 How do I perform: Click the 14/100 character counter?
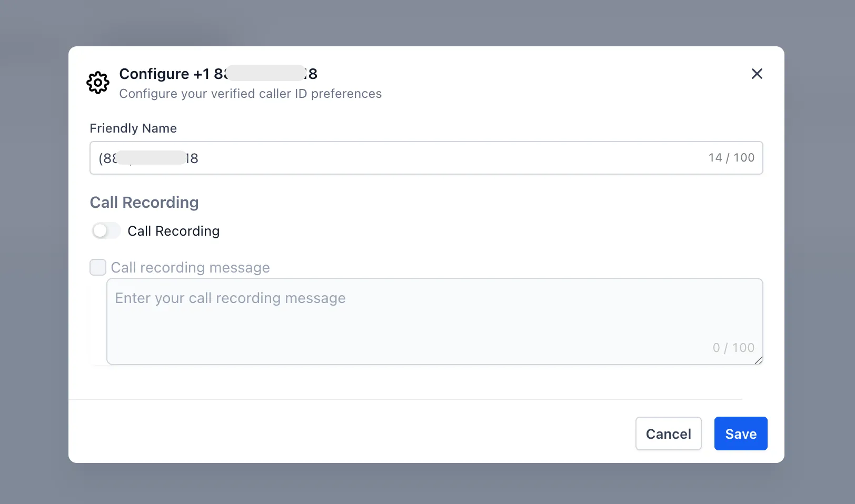coord(731,158)
